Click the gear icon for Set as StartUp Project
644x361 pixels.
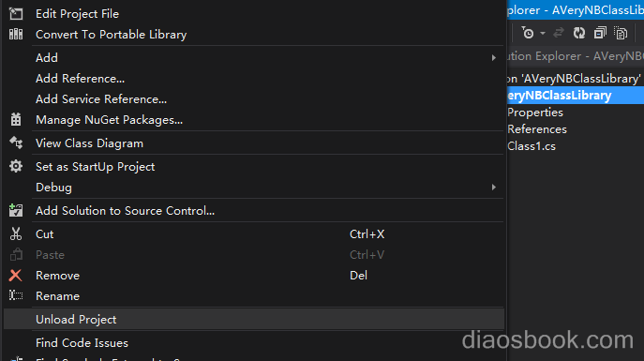16,166
